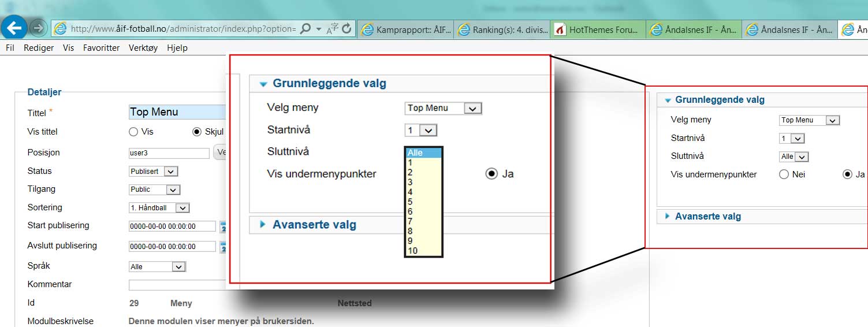Open calendar icon beside Start publisering field
Screen dimensions: 868x327
(222, 226)
